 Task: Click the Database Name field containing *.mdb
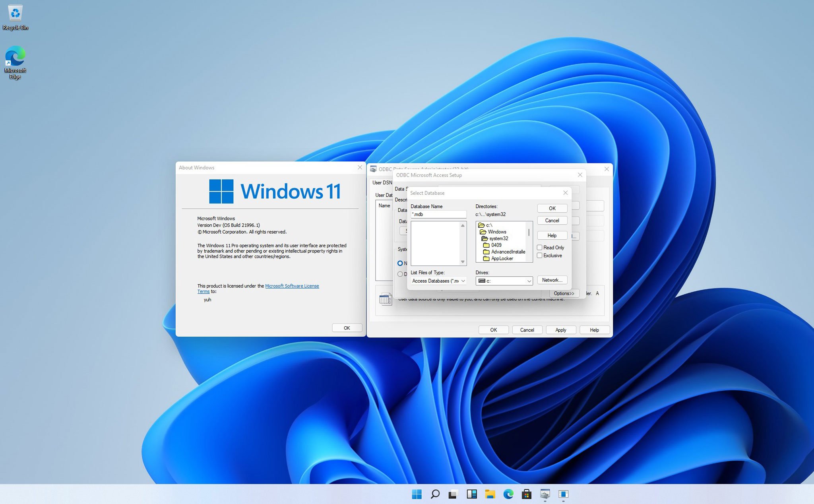(x=438, y=214)
